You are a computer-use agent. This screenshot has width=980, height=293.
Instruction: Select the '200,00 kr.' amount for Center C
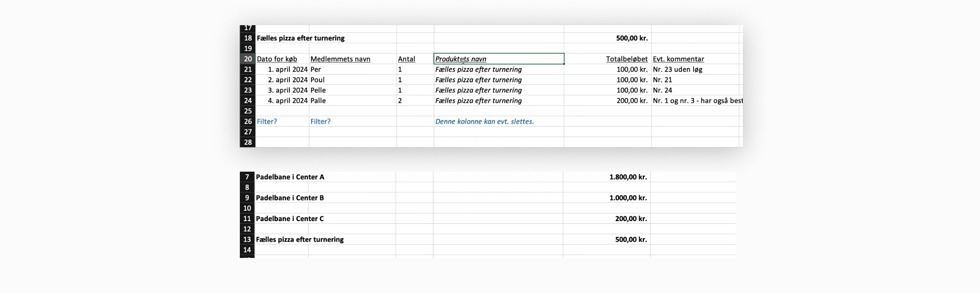click(x=631, y=219)
